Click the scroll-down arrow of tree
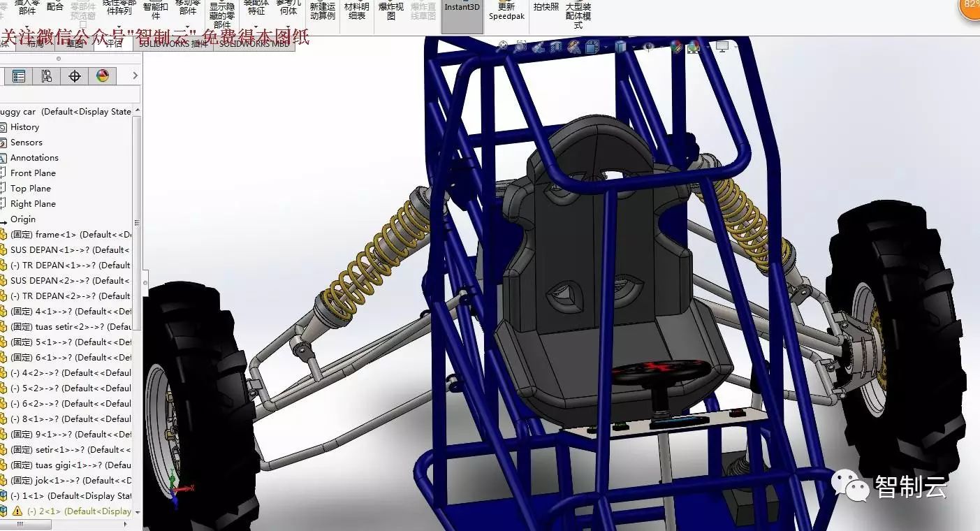Viewport: 980px width, 531px height. pos(138,512)
